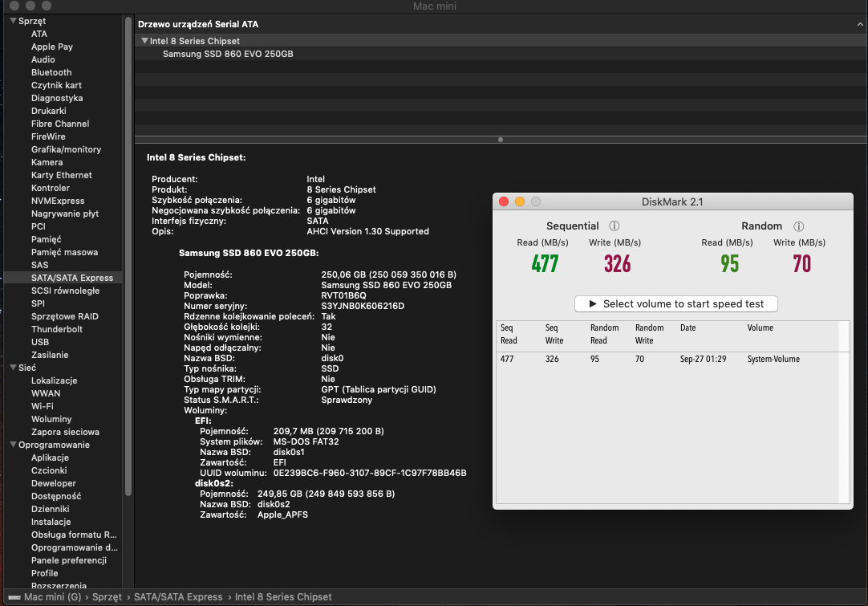The width and height of the screenshot is (868, 606).
Task: Select FireWire in the sidebar
Action: [48, 136]
